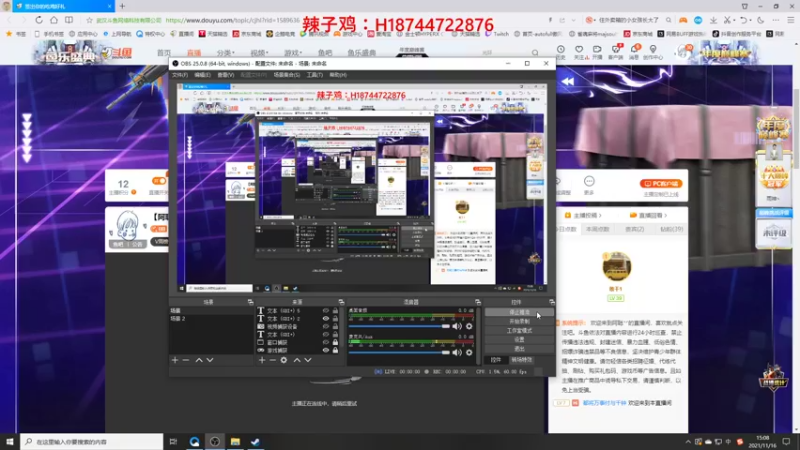800x450 pixels.
Task: Click the orange PC客户端 button
Action: 661,184
